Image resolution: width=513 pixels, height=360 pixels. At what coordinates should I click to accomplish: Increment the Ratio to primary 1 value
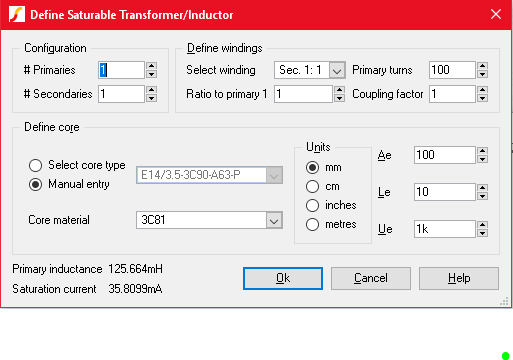tap(339, 90)
